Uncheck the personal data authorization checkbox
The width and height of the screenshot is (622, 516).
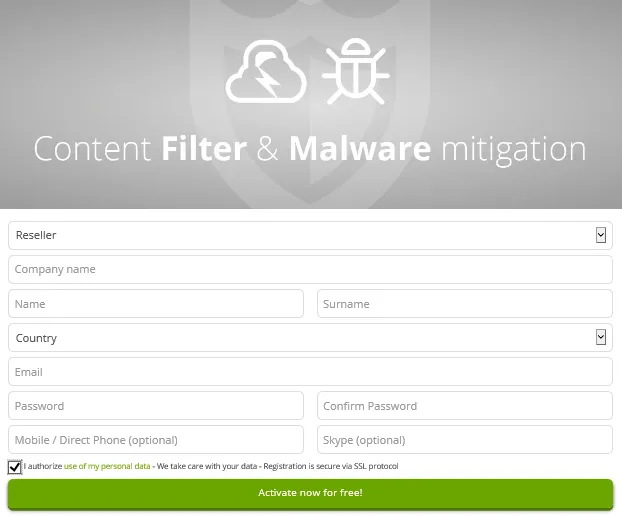tap(15, 467)
